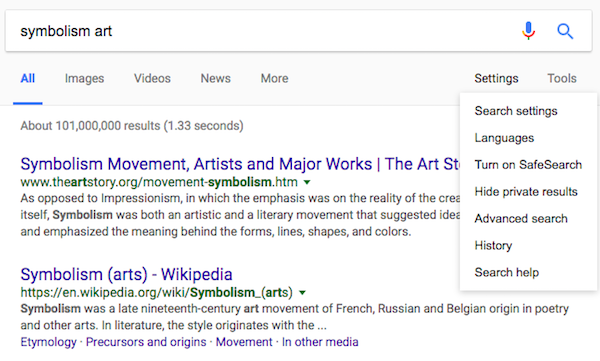Open the More search categories menu

(x=274, y=78)
